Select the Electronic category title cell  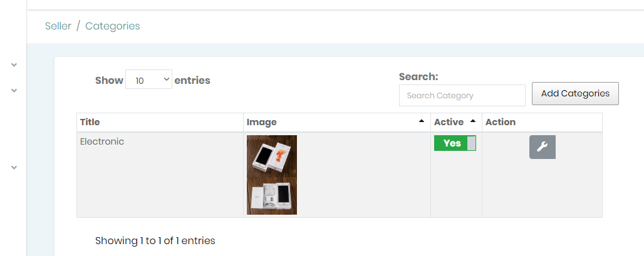tap(160, 175)
